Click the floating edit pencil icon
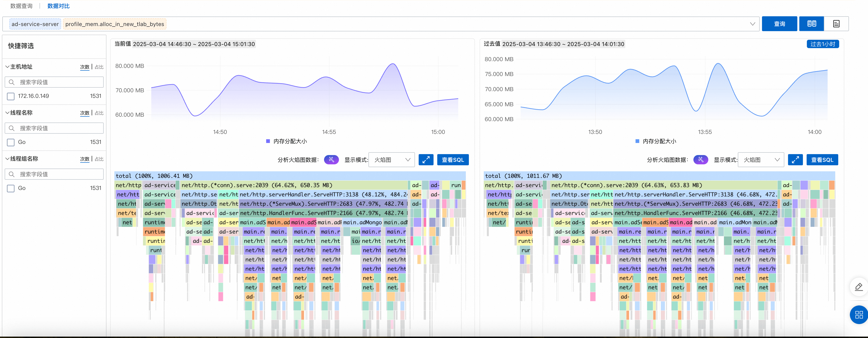This screenshot has height=338, width=868. pyautogui.click(x=858, y=287)
